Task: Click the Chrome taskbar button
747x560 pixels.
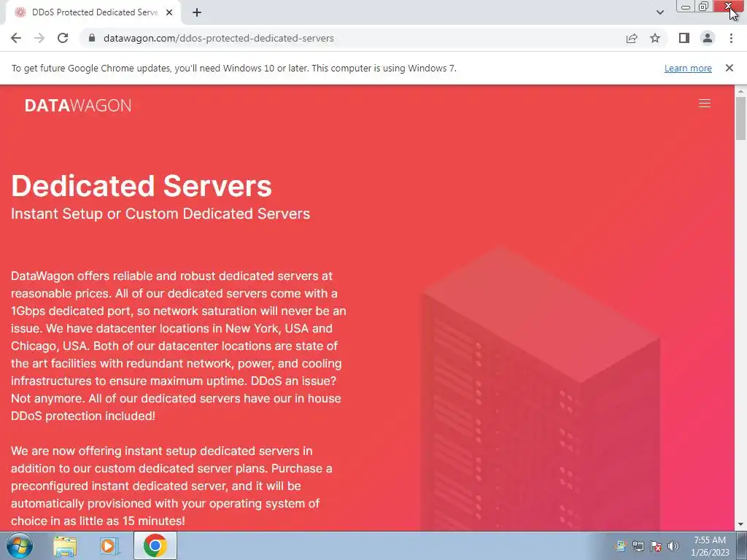Action: pos(155,545)
